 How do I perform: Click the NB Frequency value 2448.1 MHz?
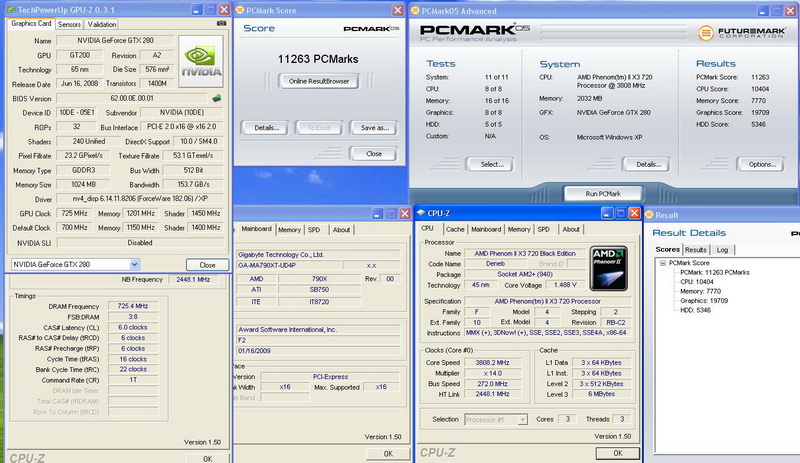(193, 280)
